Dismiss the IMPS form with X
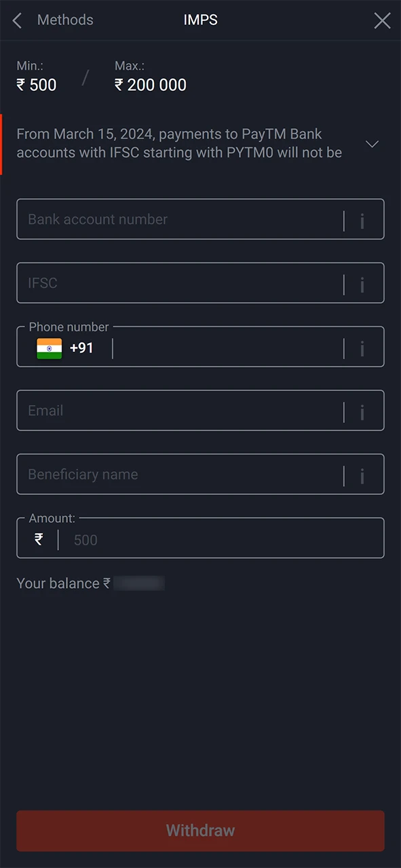 pos(382,20)
